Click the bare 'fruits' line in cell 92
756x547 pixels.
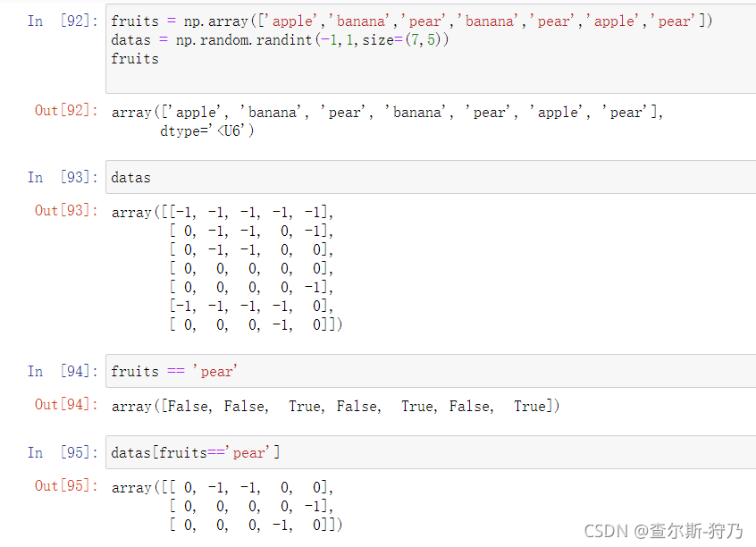tap(135, 59)
